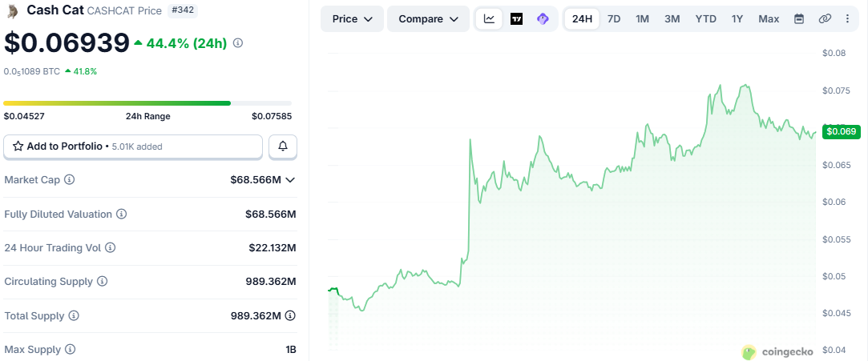Image resolution: width=868 pixels, height=361 pixels.
Task: Click the 24h Range progress bar
Action: tap(147, 103)
